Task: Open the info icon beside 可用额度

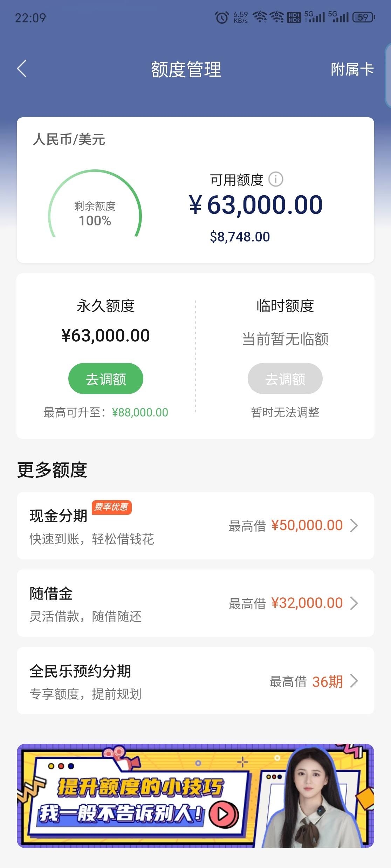Action: [276, 180]
